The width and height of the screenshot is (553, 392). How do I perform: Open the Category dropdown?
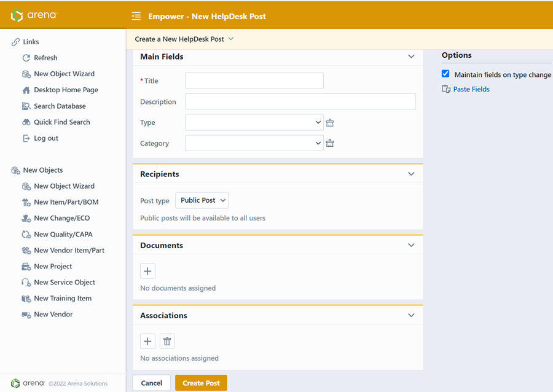254,143
